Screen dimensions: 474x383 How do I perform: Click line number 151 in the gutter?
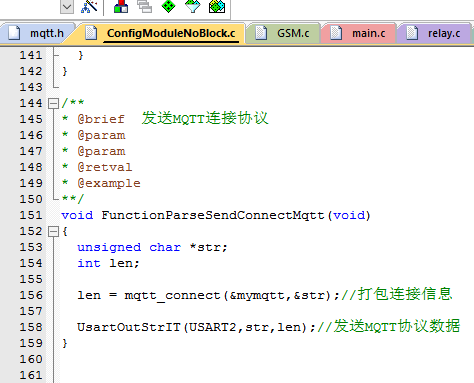(x=31, y=215)
